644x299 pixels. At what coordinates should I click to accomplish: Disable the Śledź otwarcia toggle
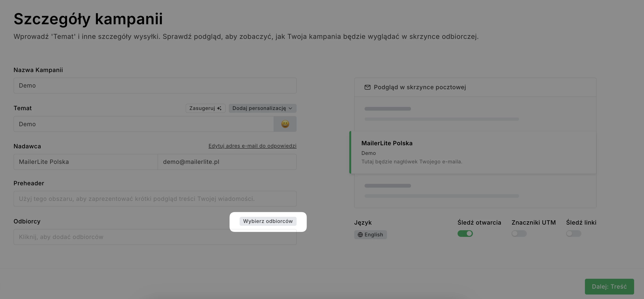tap(465, 234)
